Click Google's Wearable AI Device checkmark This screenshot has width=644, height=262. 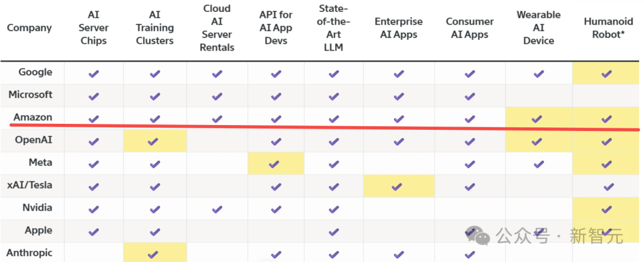click(x=538, y=73)
